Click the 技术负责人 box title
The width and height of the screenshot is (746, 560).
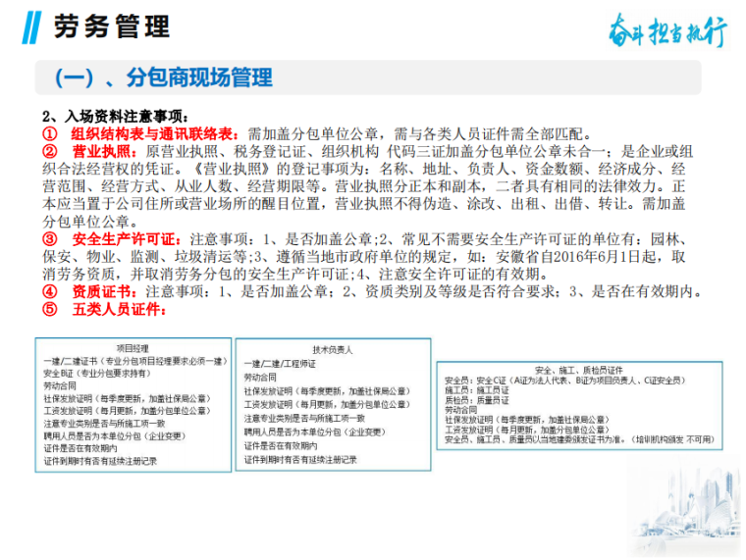[332, 349]
